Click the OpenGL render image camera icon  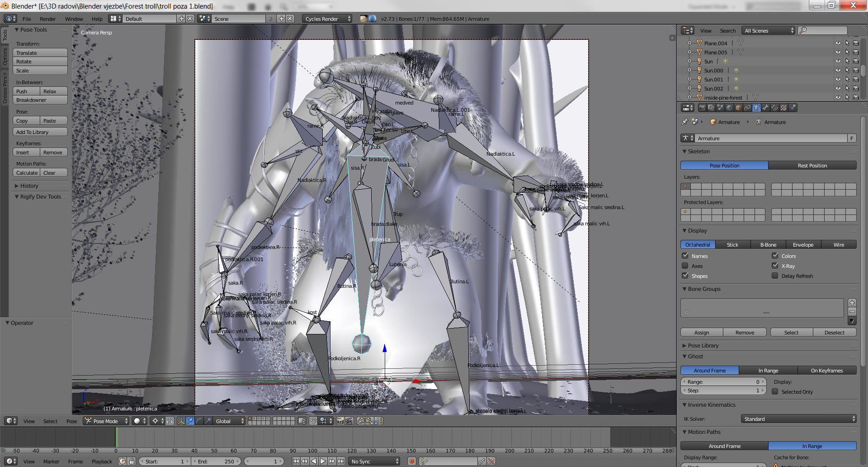click(x=340, y=421)
